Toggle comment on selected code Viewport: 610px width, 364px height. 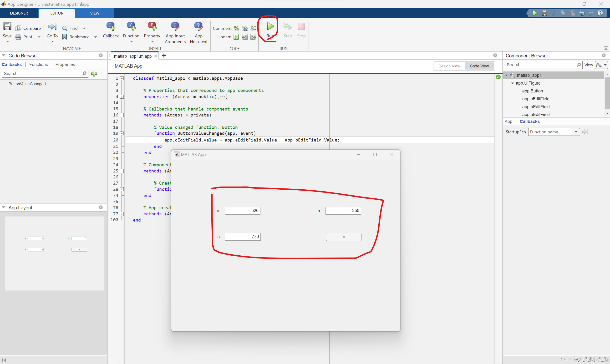(236, 28)
